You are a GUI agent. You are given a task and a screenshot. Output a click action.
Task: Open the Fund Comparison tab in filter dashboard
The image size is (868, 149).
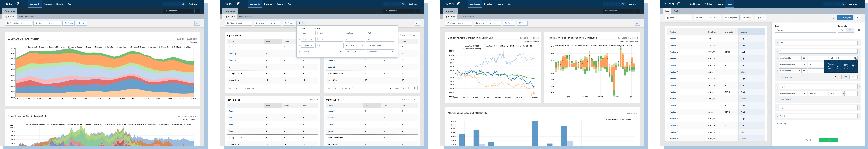coord(246,16)
